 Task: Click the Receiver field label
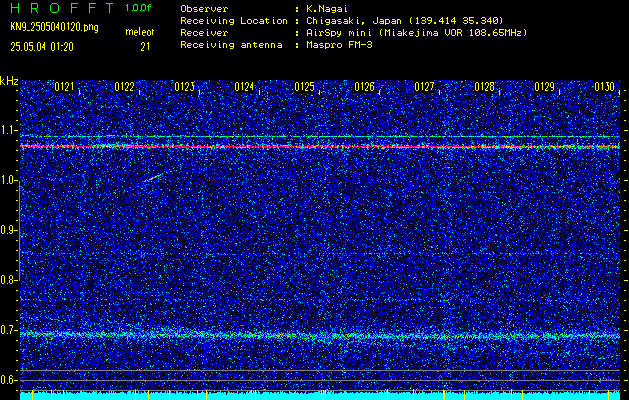204,33
